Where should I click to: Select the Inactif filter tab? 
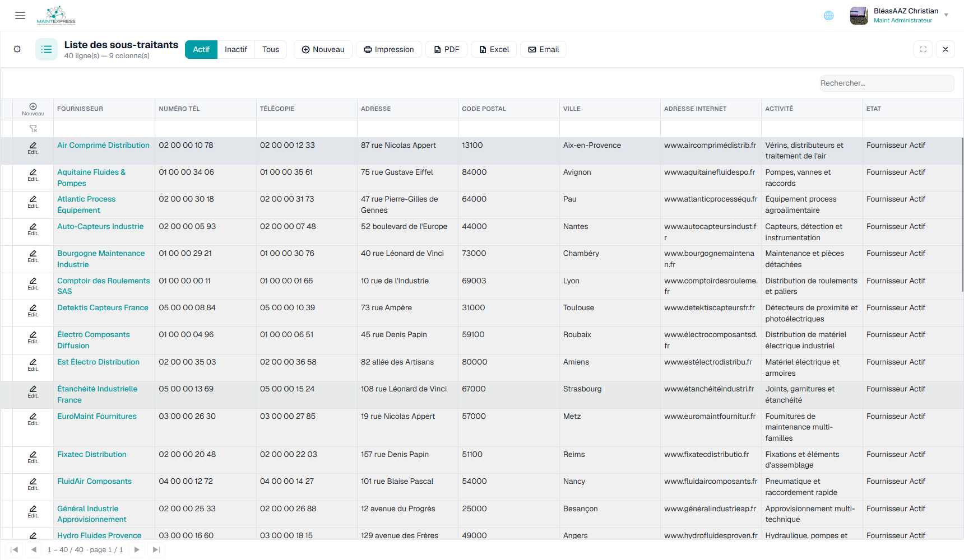point(236,49)
